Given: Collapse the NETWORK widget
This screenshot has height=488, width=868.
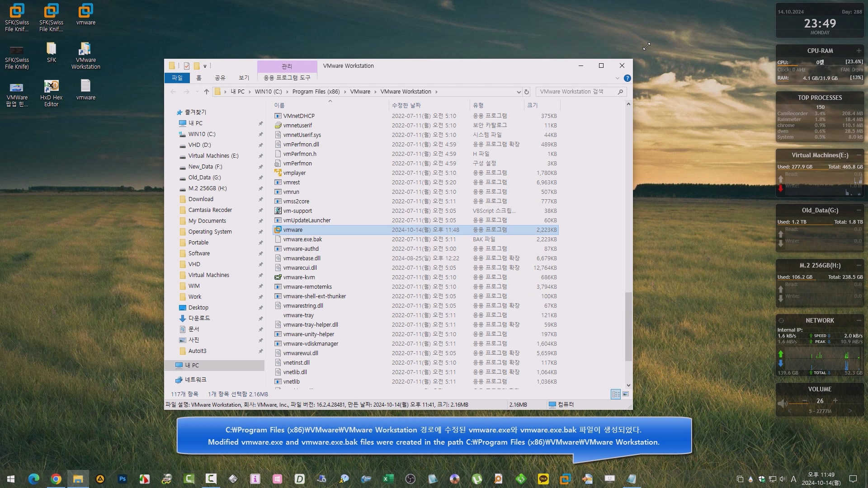Looking at the screenshot, I should (859, 320).
